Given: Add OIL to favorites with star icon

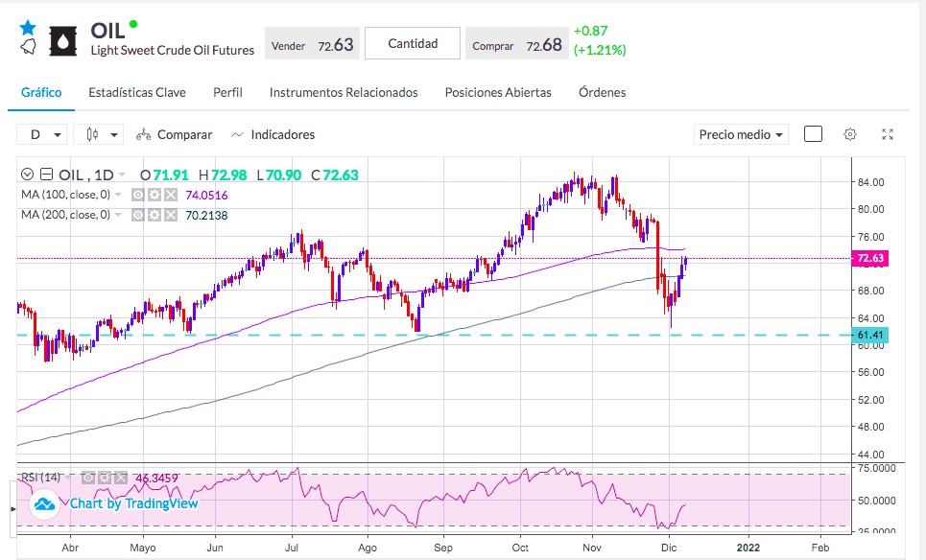Looking at the screenshot, I should click(x=28, y=27).
